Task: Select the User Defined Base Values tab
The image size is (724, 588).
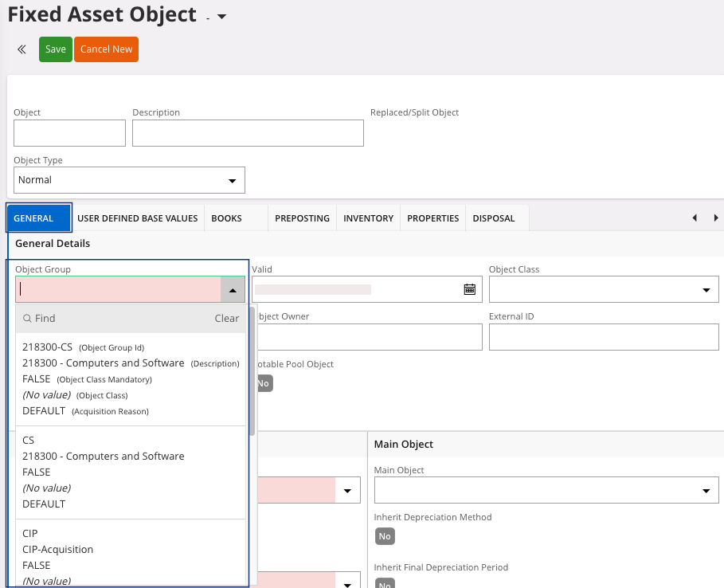Action: [137, 218]
